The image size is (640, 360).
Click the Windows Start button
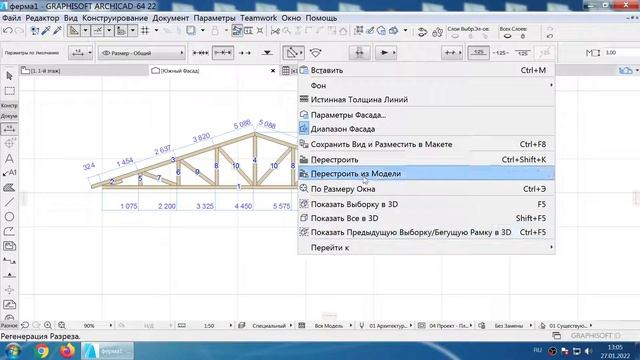coord(12,351)
